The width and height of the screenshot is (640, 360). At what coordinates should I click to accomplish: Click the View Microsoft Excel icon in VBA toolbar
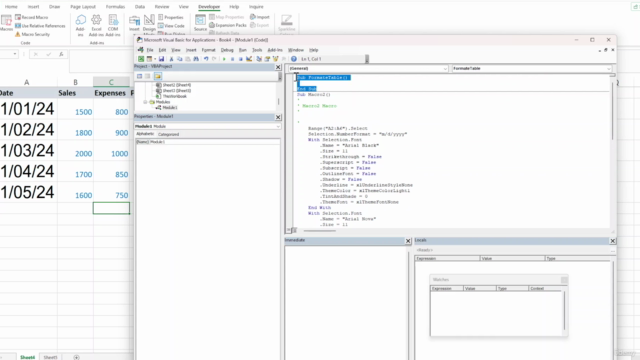tap(141, 59)
